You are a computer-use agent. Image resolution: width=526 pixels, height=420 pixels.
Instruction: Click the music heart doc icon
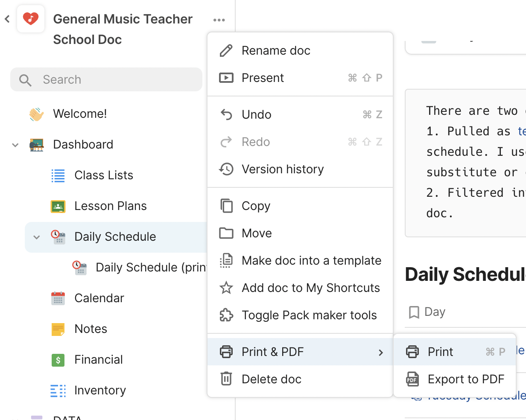(x=31, y=19)
